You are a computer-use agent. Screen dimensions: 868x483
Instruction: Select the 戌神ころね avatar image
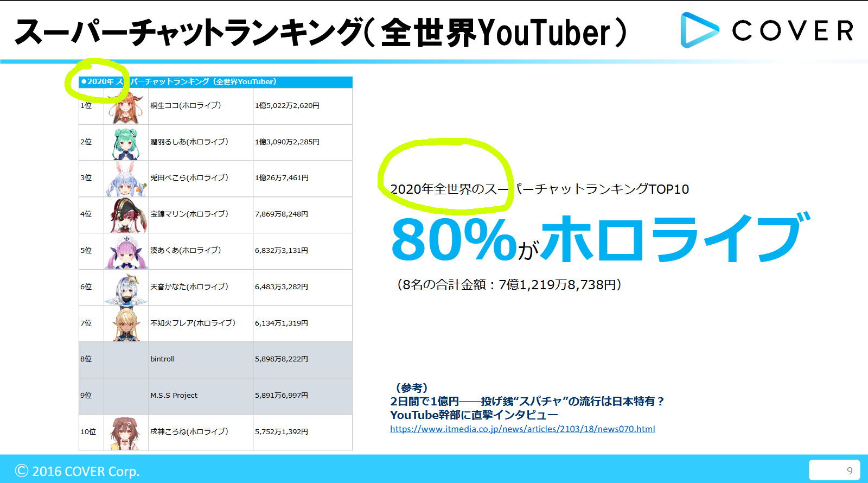(125, 433)
